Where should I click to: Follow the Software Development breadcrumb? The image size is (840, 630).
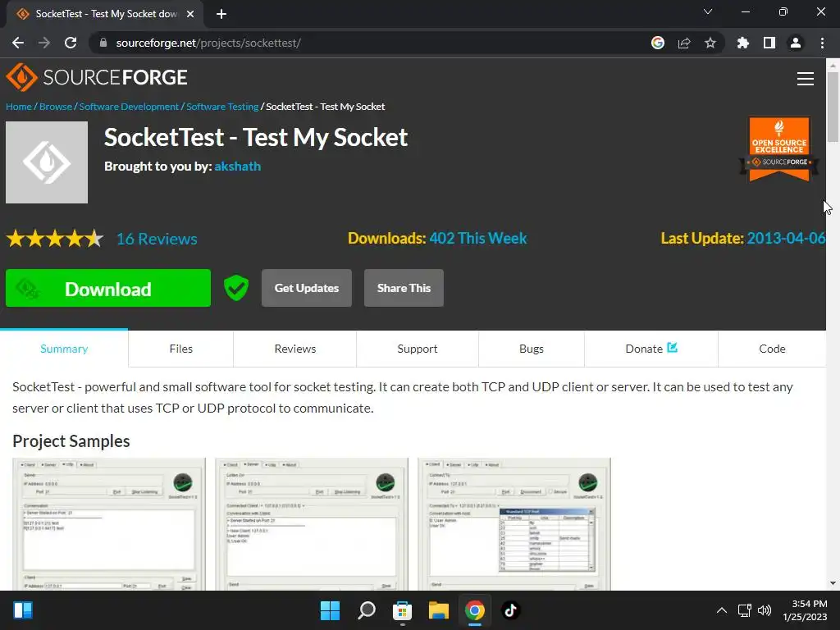[129, 107]
